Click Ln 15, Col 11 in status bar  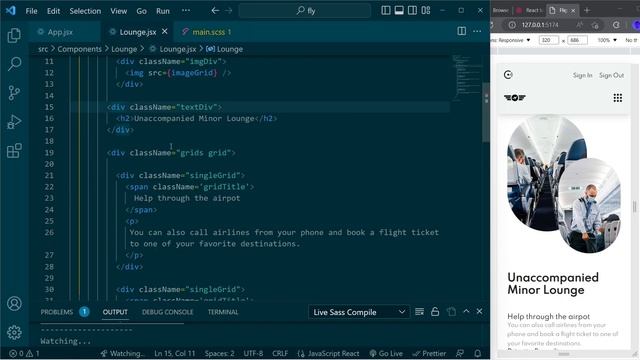[x=175, y=353]
